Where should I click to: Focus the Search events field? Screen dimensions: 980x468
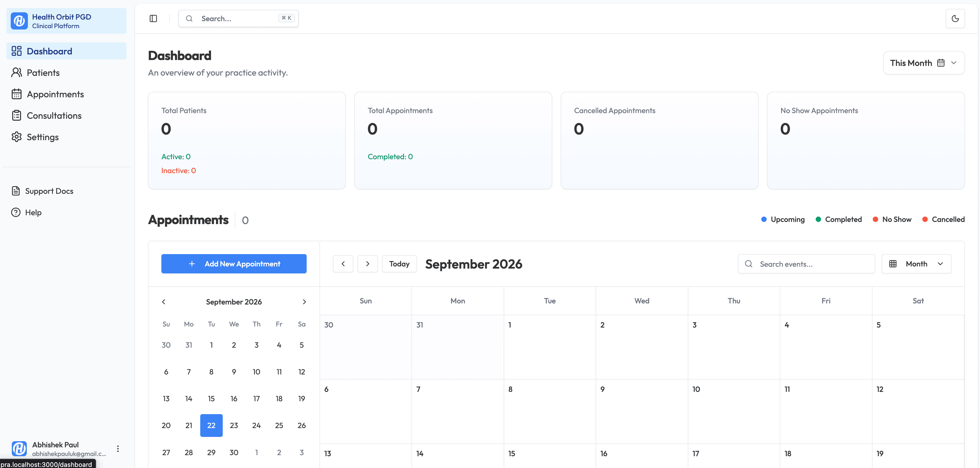[x=806, y=264]
